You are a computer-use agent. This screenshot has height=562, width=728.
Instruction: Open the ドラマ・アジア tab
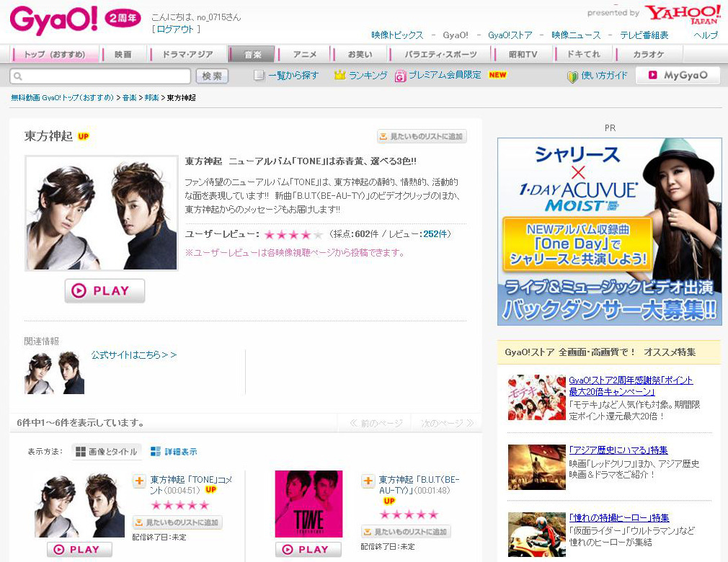(x=187, y=54)
